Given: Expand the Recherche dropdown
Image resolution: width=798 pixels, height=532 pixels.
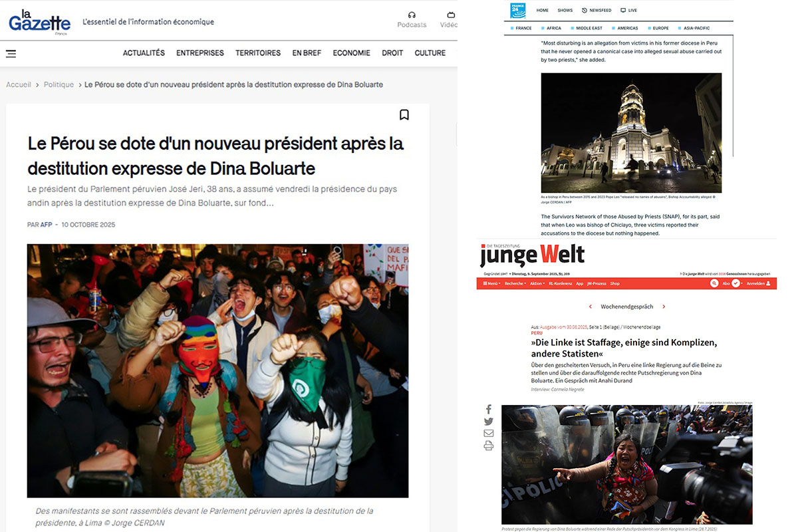Looking at the screenshot, I should 515,283.
